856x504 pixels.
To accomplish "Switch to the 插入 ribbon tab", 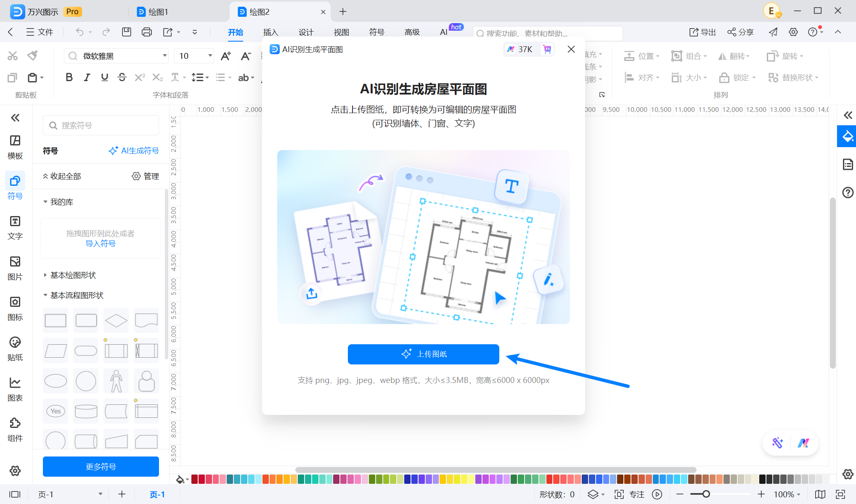I will point(270,32).
